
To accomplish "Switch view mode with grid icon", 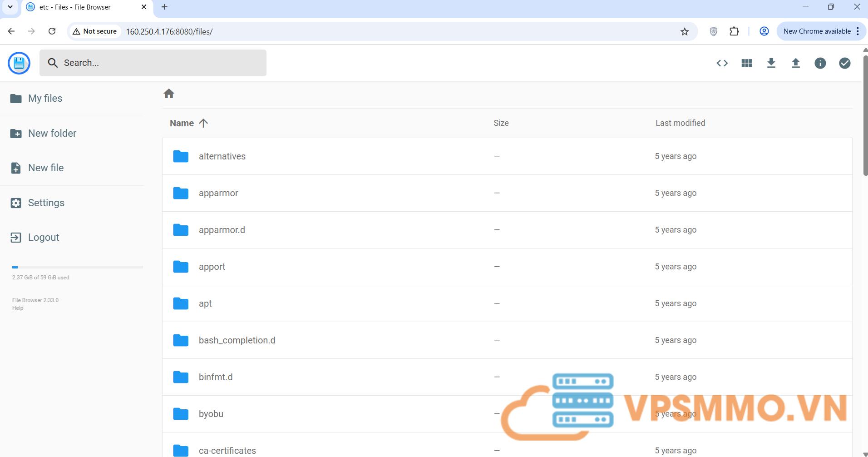I will pos(746,63).
